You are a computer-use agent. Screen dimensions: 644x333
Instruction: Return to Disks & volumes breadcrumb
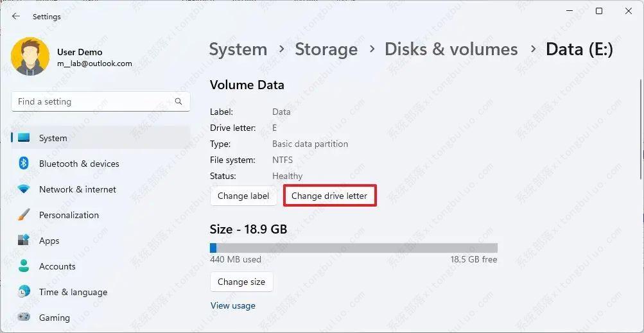pos(451,49)
